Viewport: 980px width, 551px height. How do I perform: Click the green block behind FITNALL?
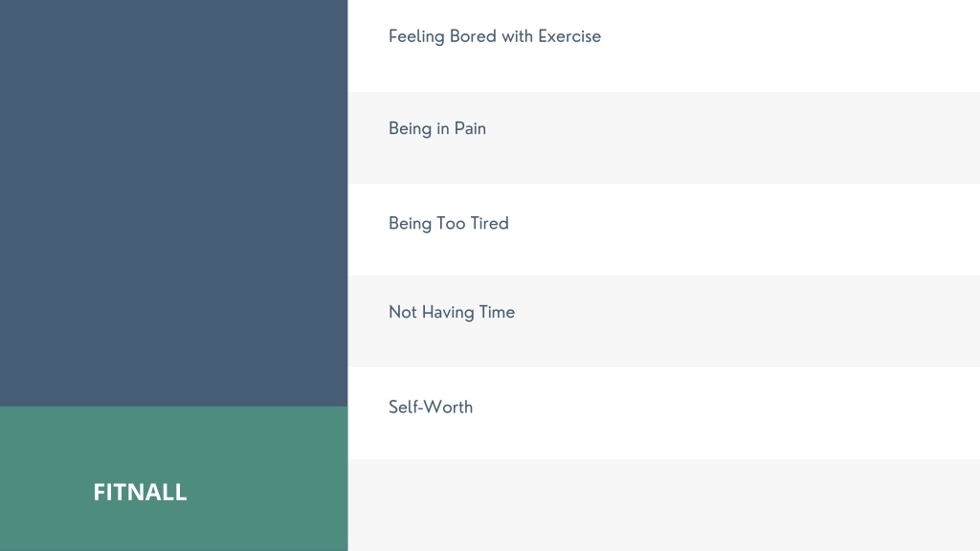(174, 478)
